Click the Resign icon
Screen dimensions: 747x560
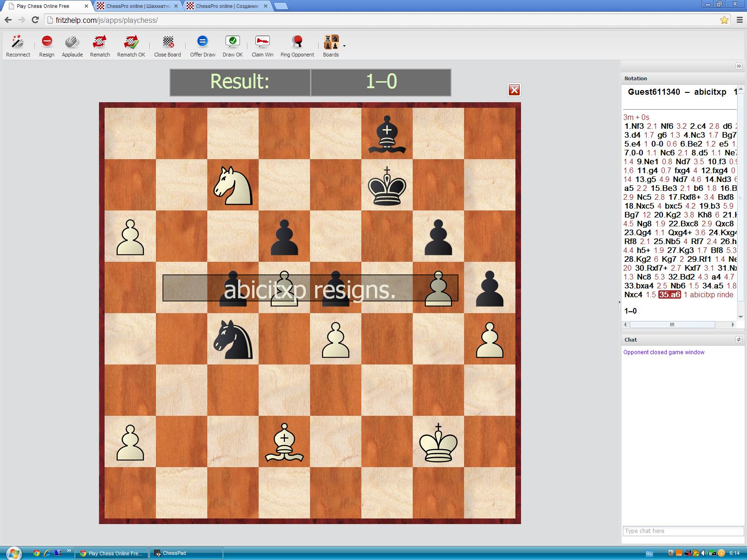click(47, 42)
